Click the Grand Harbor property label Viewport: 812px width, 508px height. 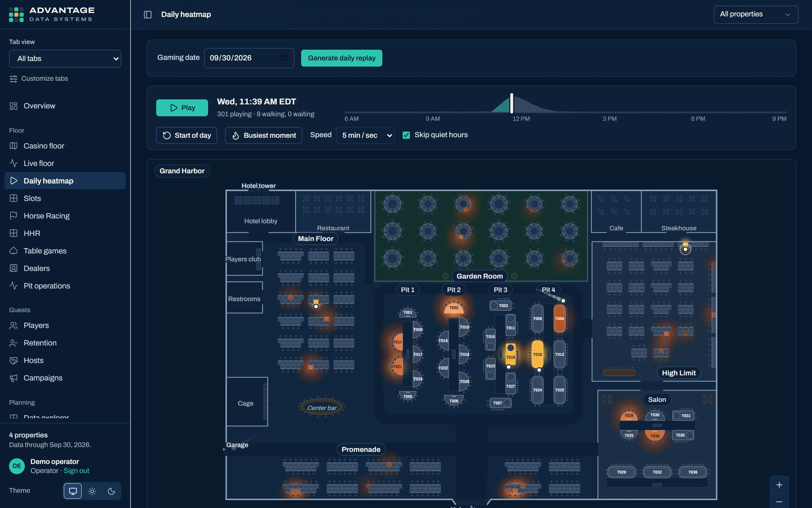[x=182, y=171]
